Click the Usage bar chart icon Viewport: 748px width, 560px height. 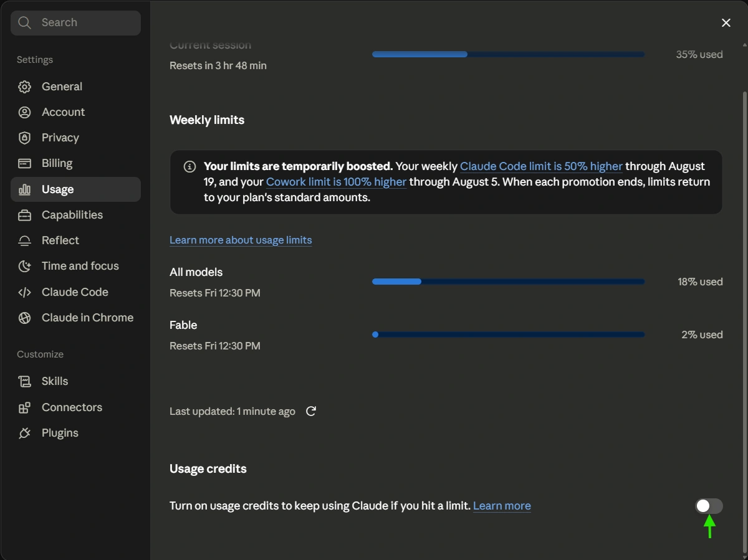(x=24, y=189)
